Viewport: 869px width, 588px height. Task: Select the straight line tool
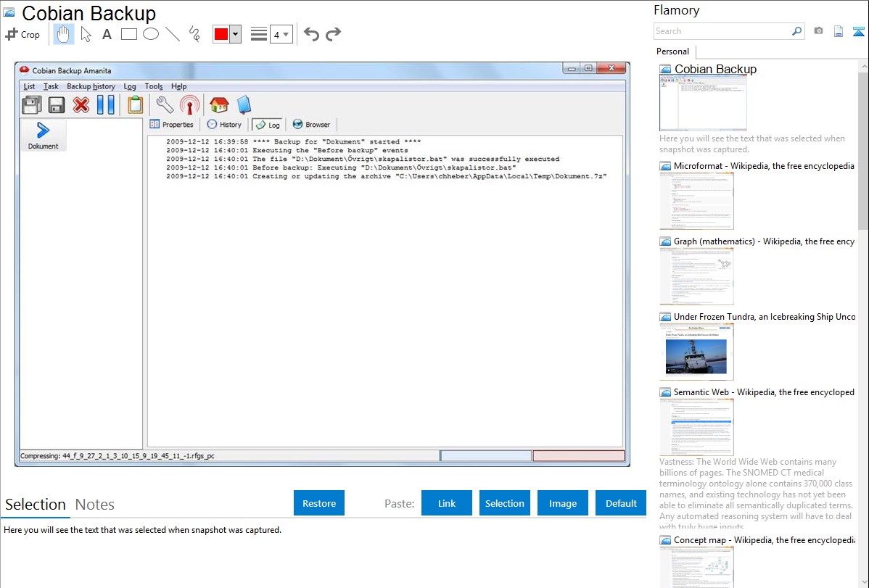pyautogui.click(x=173, y=34)
